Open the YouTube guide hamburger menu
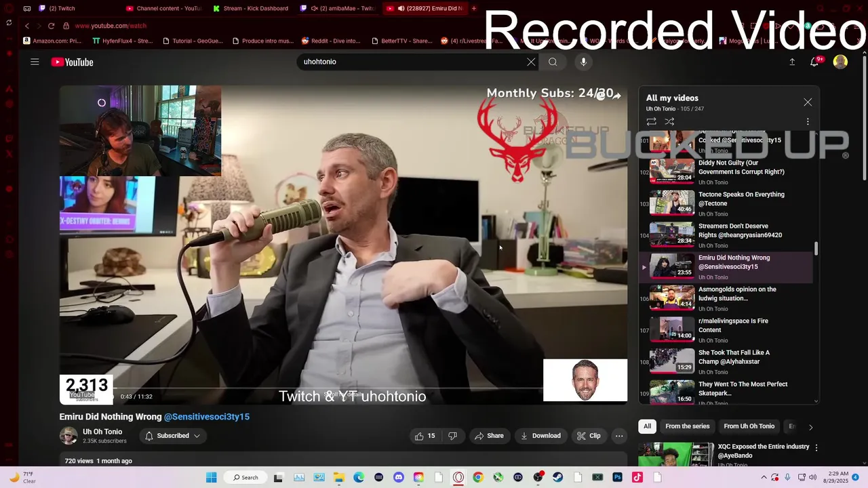This screenshot has height=488, width=868. click(35, 62)
